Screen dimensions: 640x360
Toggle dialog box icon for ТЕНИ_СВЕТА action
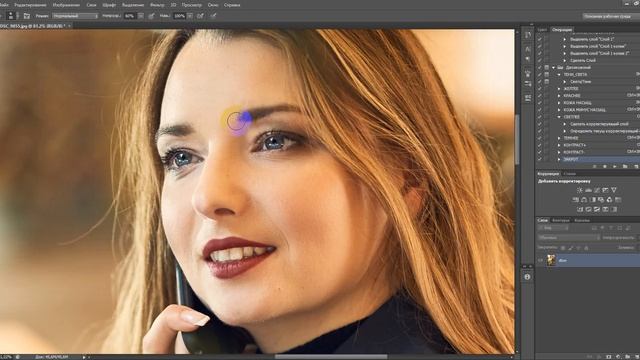pyautogui.click(x=547, y=74)
